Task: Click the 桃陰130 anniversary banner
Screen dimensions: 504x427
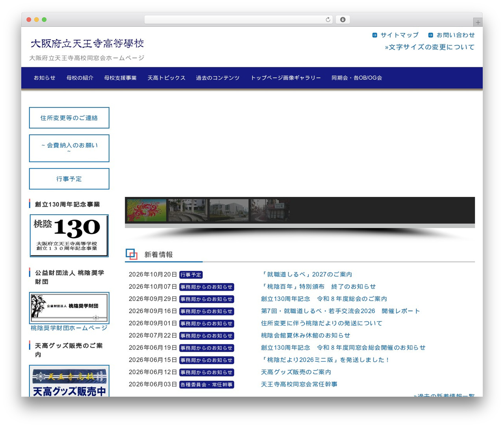Action: pyautogui.click(x=69, y=236)
